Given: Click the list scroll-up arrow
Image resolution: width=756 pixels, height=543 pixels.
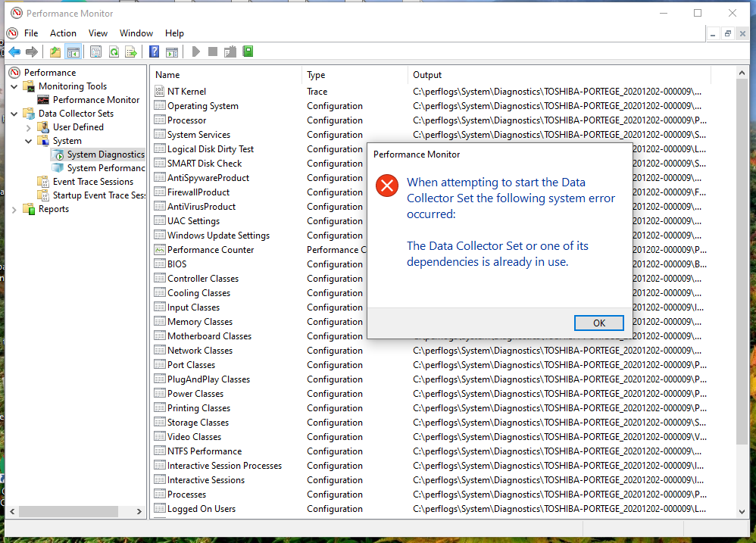Looking at the screenshot, I should point(742,73).
